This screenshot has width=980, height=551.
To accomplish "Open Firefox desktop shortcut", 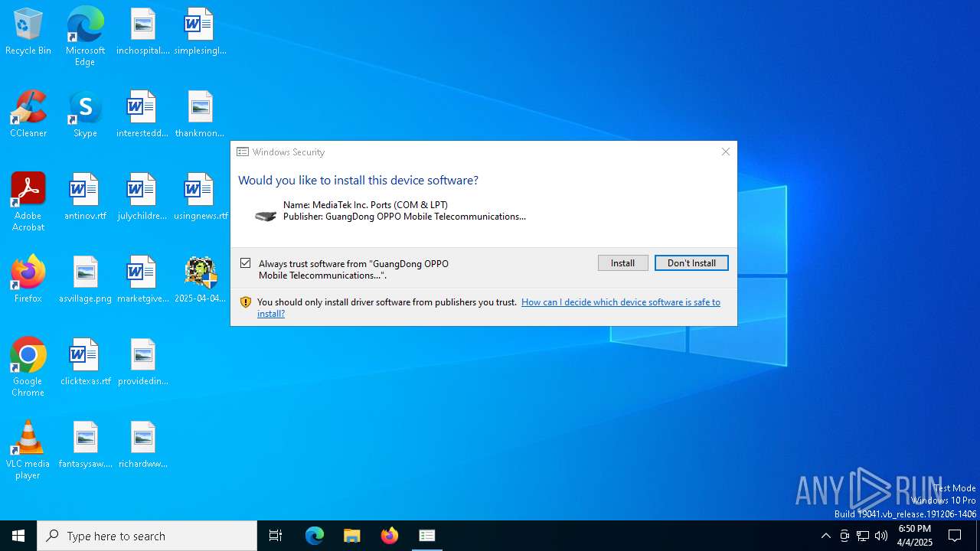I will [28, 280].
